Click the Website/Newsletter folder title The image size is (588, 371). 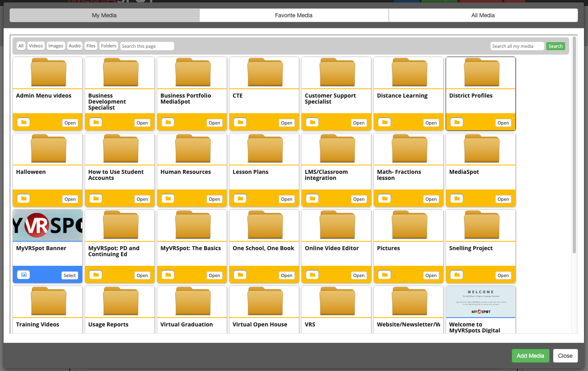[408, 324]
